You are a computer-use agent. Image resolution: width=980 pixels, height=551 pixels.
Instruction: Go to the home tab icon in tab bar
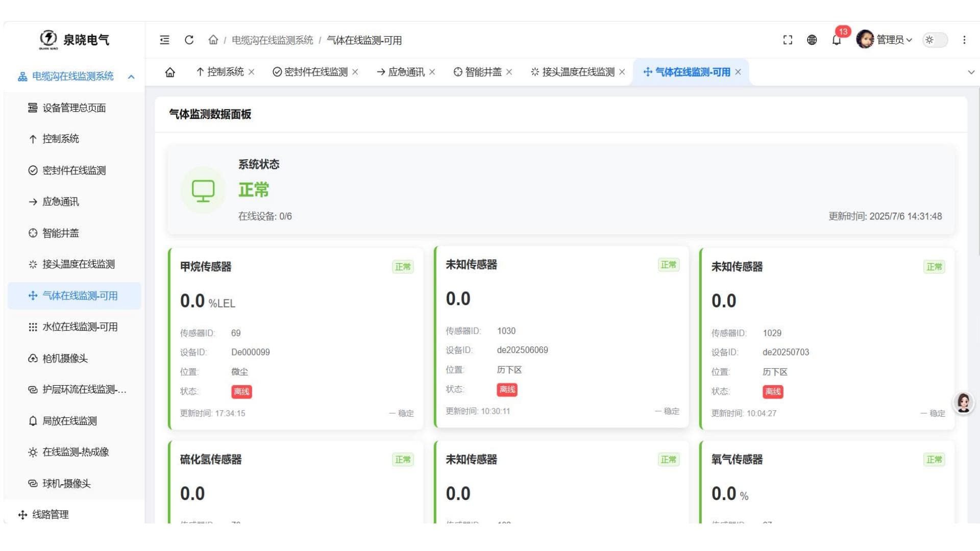170,72
